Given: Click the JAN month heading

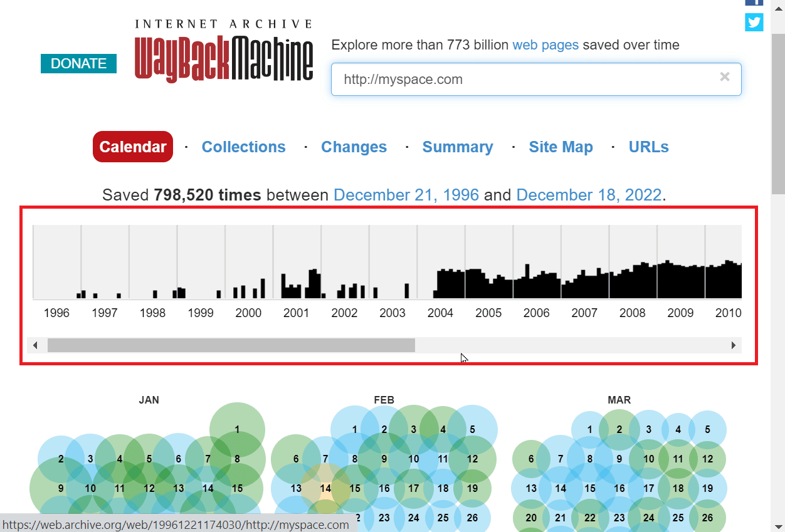Looking at the screenshot, I should 149,400.
